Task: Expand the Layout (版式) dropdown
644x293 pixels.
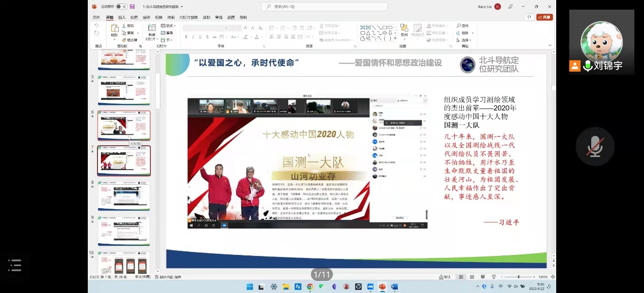Action: [168, 25]
